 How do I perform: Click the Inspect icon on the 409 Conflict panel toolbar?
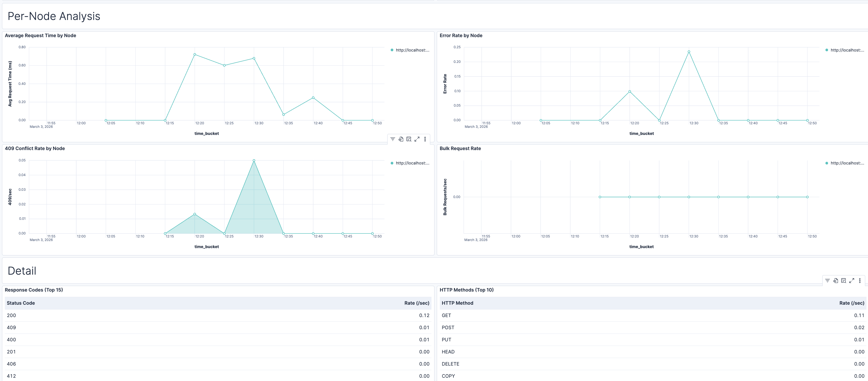point(409,139)
